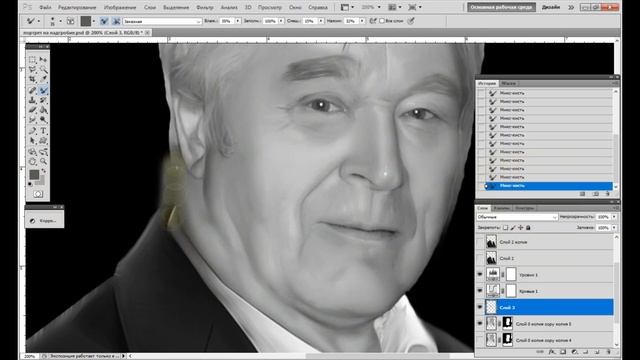Viewport: 640px width, 360px height.
Task: Select the Zoom magnifier tool
Action: coord(43,162)
